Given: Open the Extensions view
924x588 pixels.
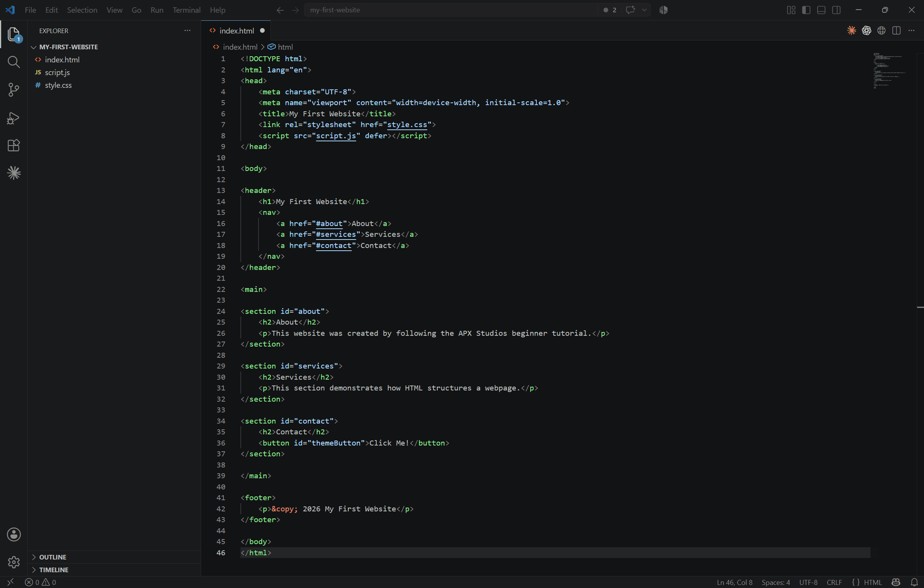Looking at the screenshot, I should click(x=14, y=146).
